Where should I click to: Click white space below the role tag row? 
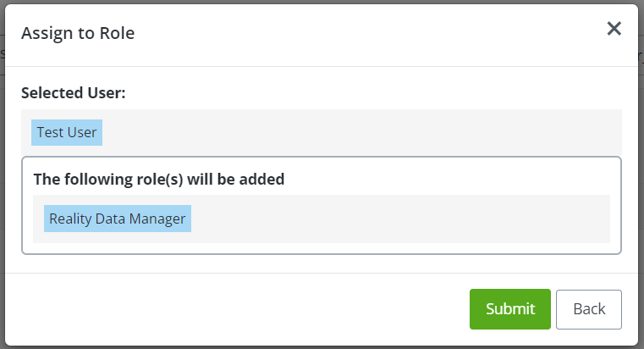pos(322,248)
